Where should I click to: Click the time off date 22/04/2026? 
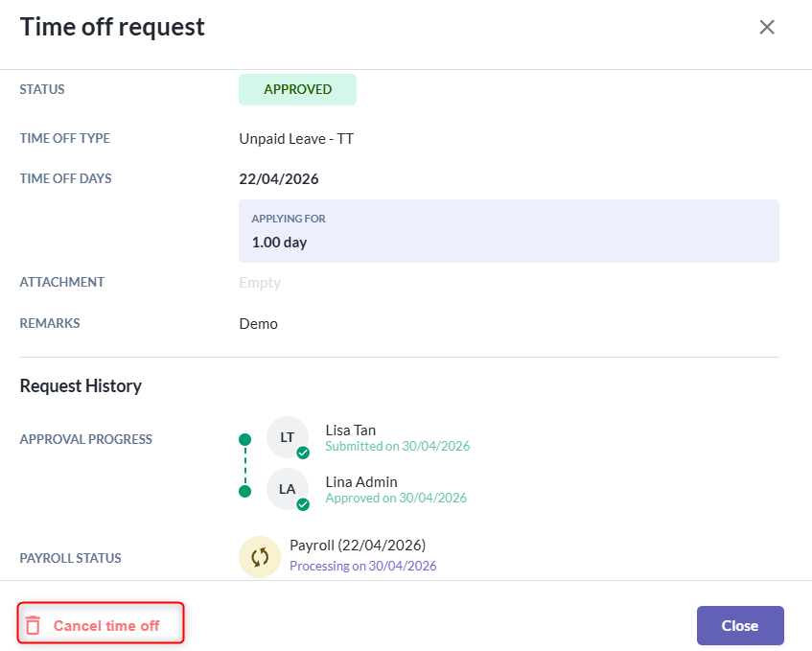point(279,179)
